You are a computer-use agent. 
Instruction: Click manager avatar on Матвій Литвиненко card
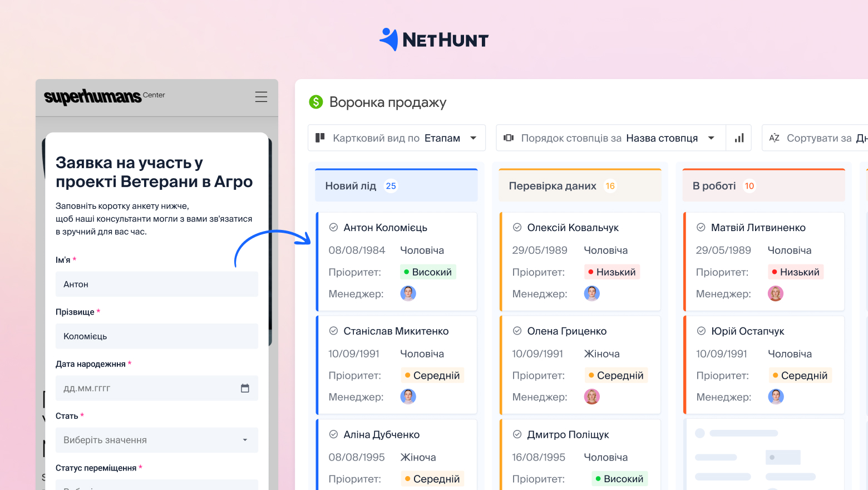coord(775,293)
